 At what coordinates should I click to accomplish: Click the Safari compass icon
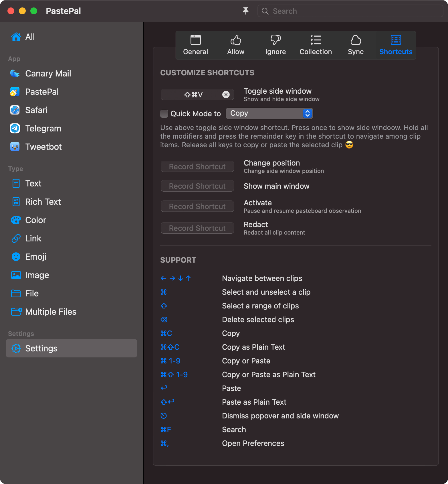coord(15,110)
